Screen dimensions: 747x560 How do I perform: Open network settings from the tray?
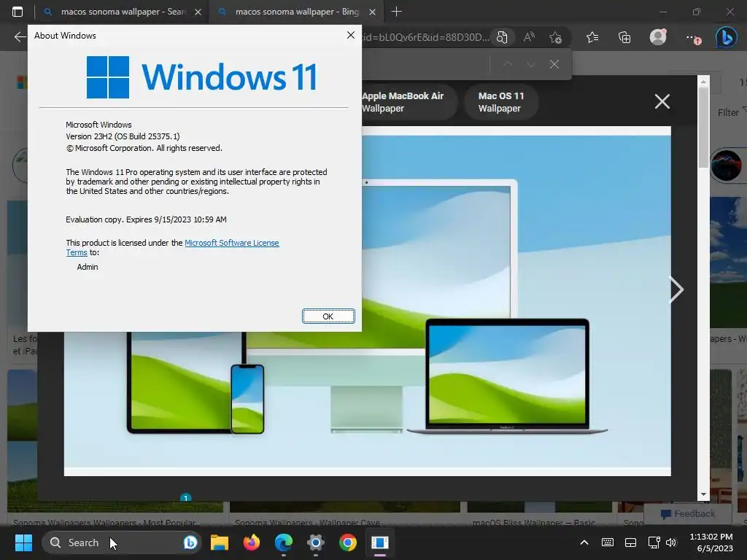tap(654, 542)
